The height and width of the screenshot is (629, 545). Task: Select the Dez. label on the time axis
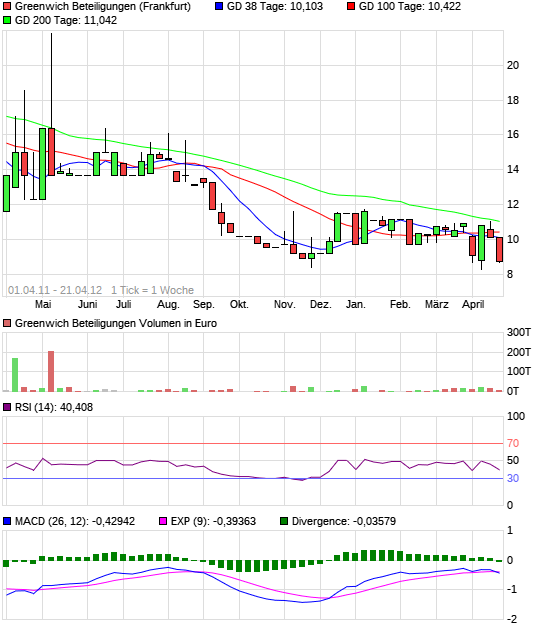click(x=321, y=304)
